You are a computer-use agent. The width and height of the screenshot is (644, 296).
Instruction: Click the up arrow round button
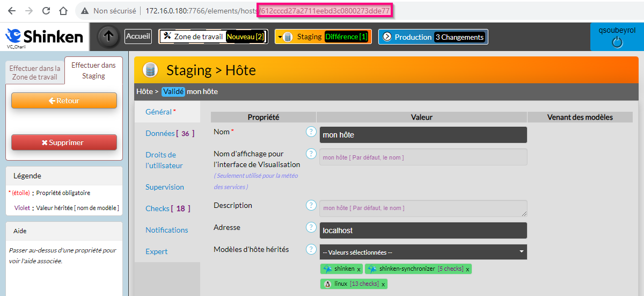pyautogui.click(x=109, y=37)
